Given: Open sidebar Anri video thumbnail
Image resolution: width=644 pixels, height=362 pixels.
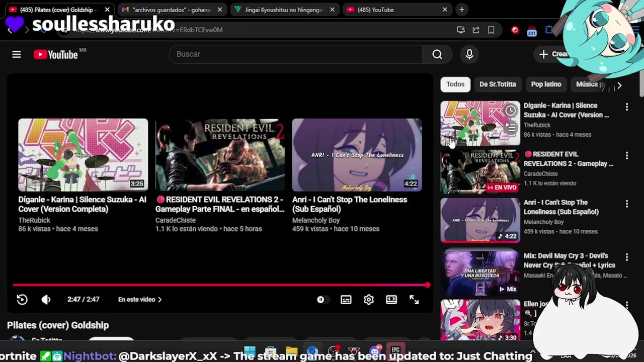Looking at the screenshot, I should 480,220.
